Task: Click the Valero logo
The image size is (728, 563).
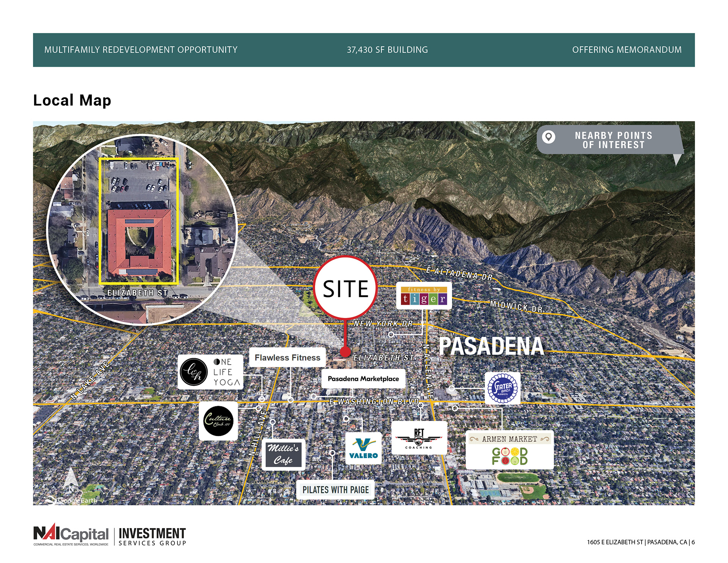Action: click(x=363, y=448)
